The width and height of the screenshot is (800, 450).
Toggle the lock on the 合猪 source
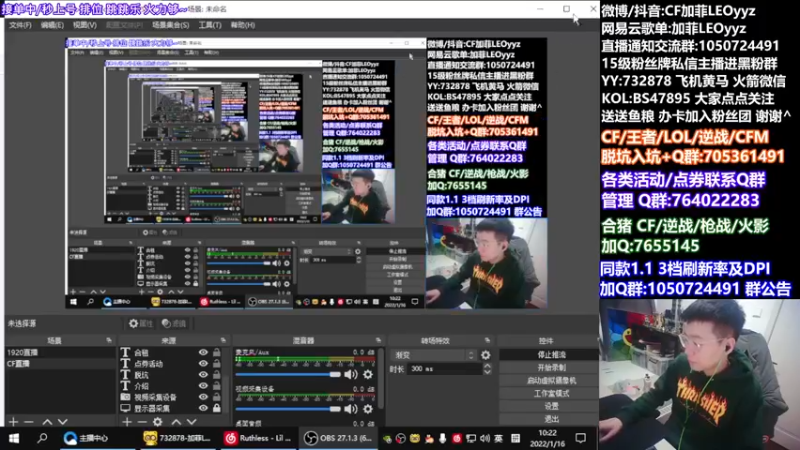pos(217,353)
